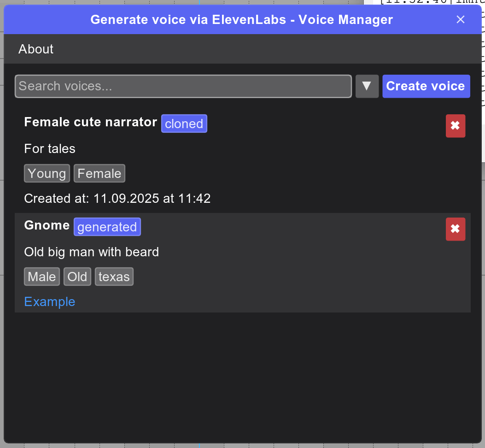Click Old big man with beard description
Viewport: 485px width, 448px height.
pos(92,252)
